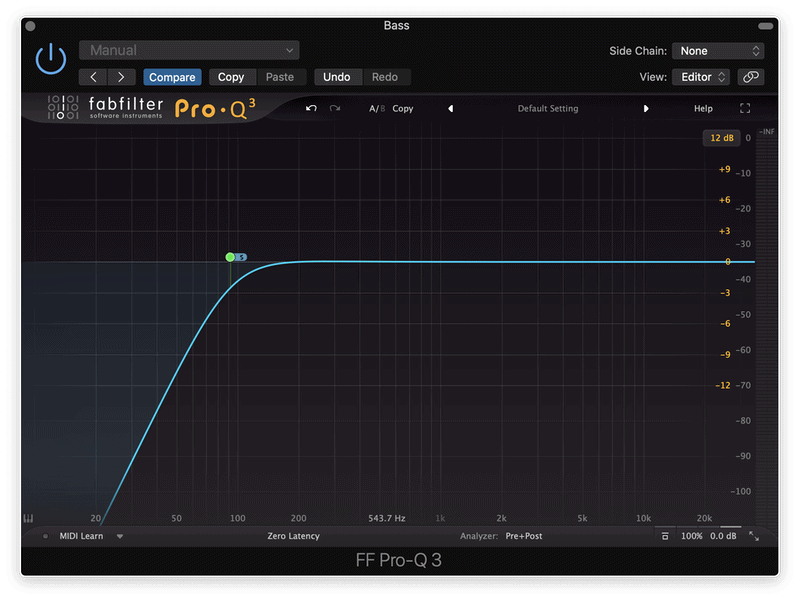
Task: Click the FabFilter Pro-Q 3 logo
Action: [151, 108]
